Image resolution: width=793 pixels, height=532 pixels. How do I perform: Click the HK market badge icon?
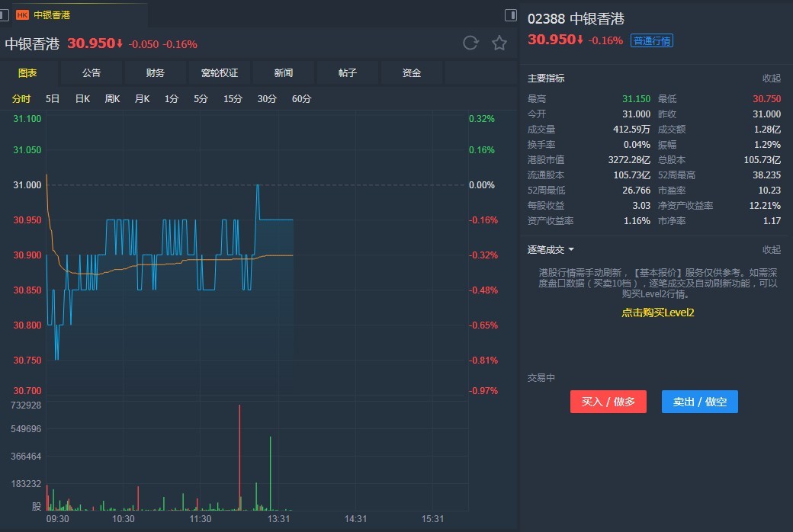click(22, 15)
